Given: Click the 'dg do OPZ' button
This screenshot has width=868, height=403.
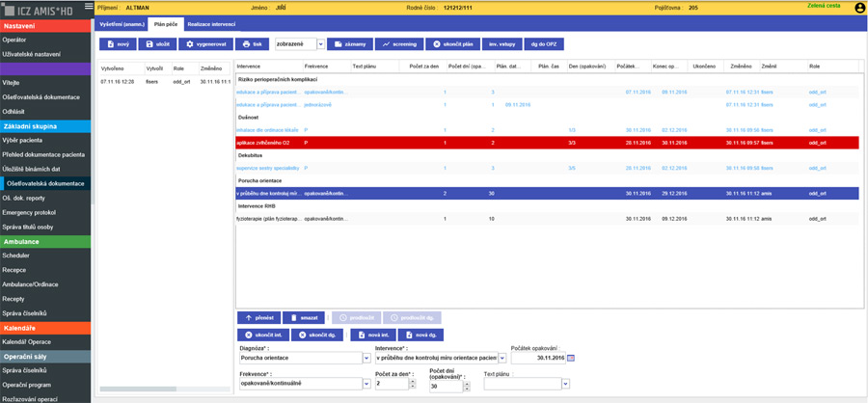Looking at the screenshot, I should (539, 44).
